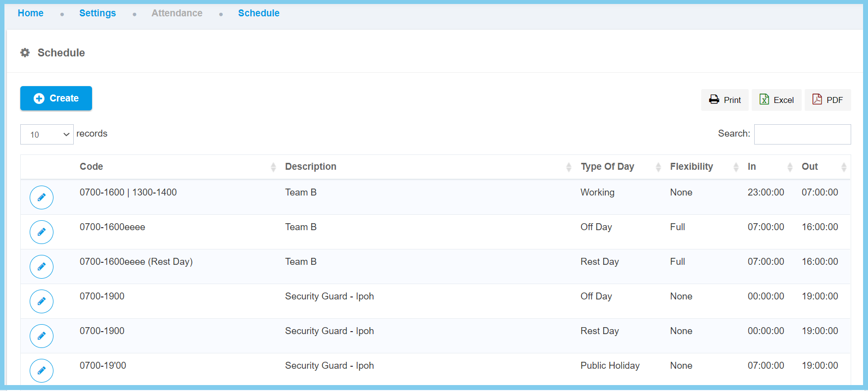Edit the 0700-1900 Off Day schedule

point(42,301)
